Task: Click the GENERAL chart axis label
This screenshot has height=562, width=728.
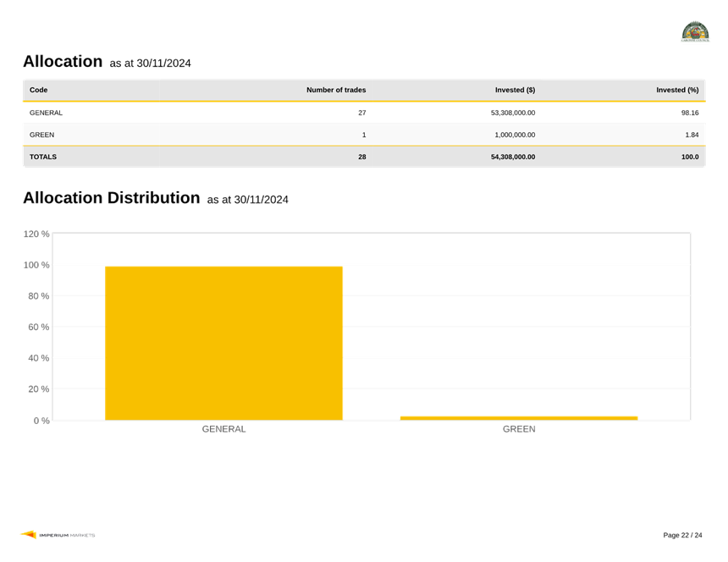Action: coord(223,429)
